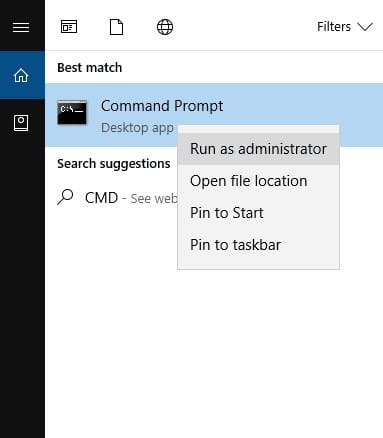Choose Run as administrator

(258, 149)
